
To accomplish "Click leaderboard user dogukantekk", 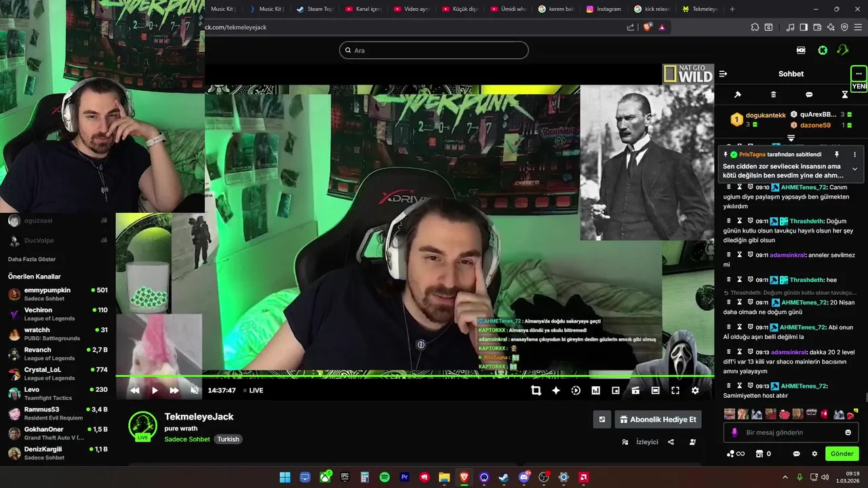I will click(x=766, y=115).
